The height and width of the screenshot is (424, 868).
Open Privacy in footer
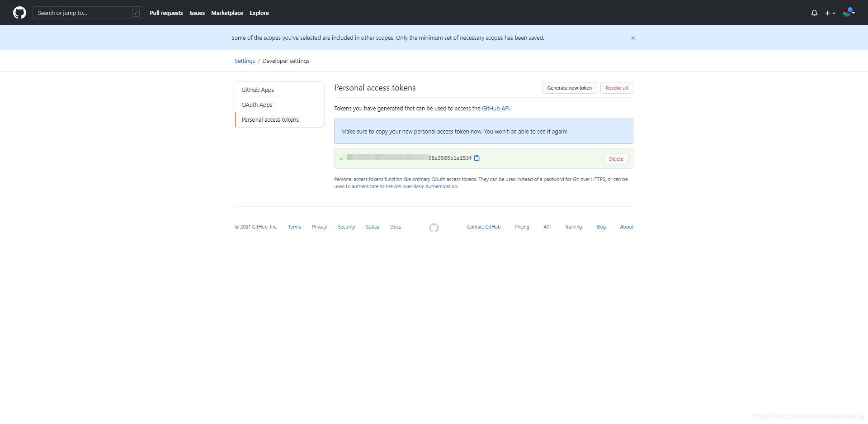(x=319, y=227)
